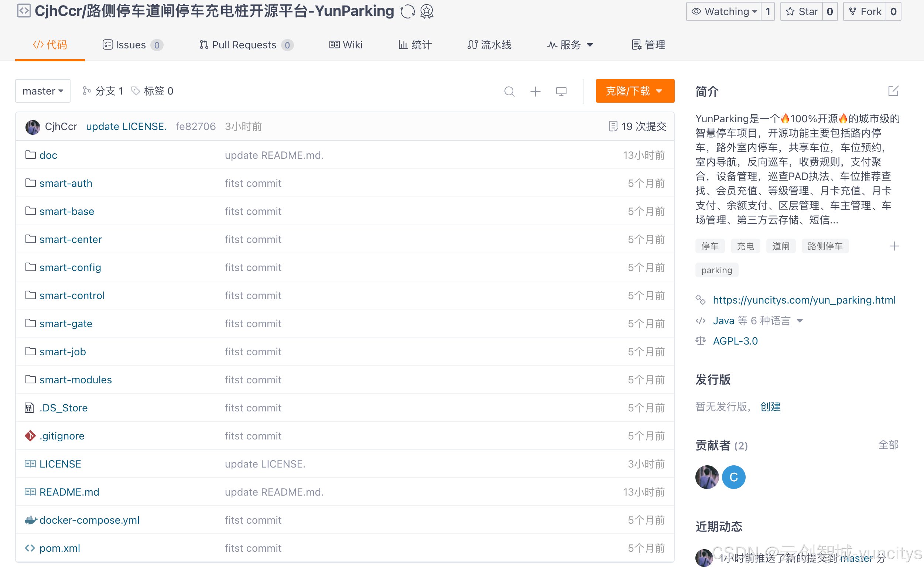Open the smart-job folder

tap(63, 352)
